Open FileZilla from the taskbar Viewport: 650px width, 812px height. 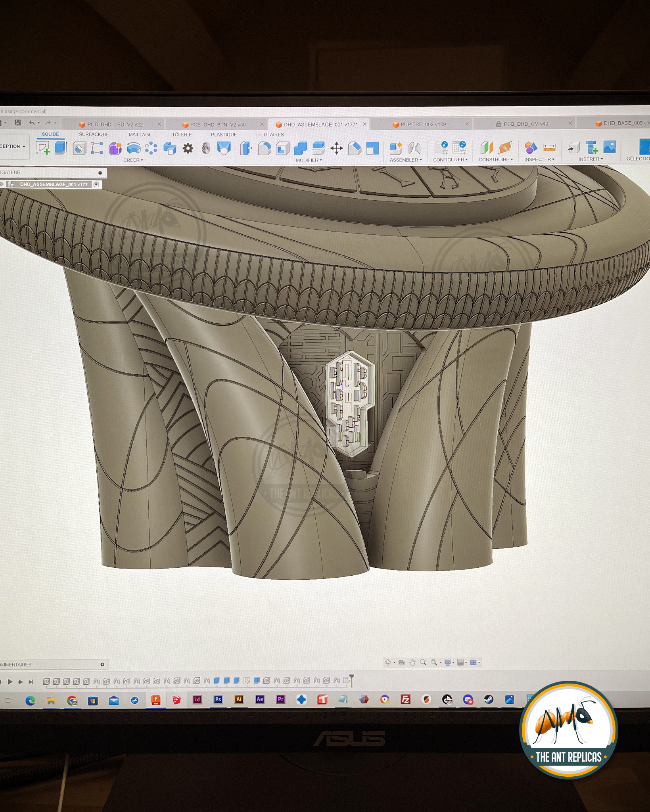(405, 699)
